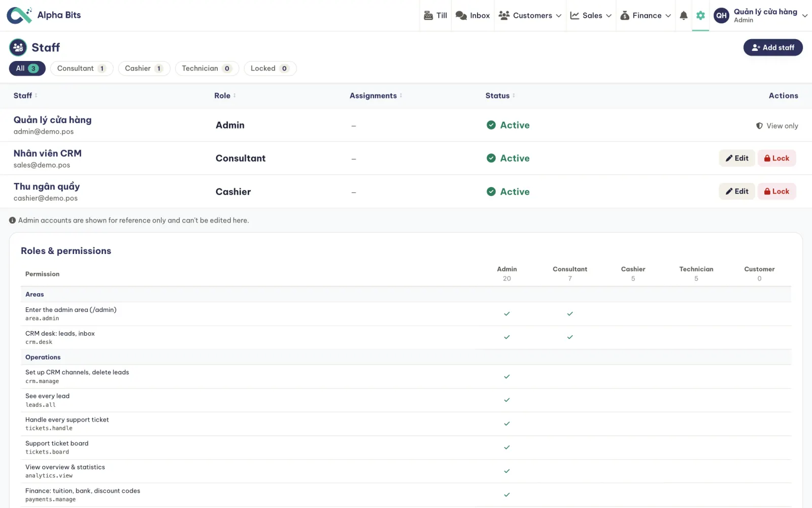Click the info icon beside the admin accounts note

[x=12, y=220]
